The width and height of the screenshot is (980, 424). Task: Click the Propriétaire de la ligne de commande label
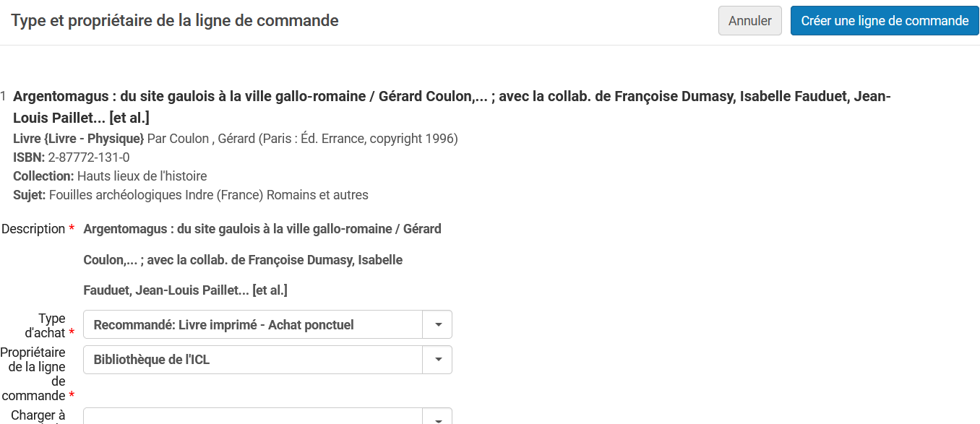point(33,374)
